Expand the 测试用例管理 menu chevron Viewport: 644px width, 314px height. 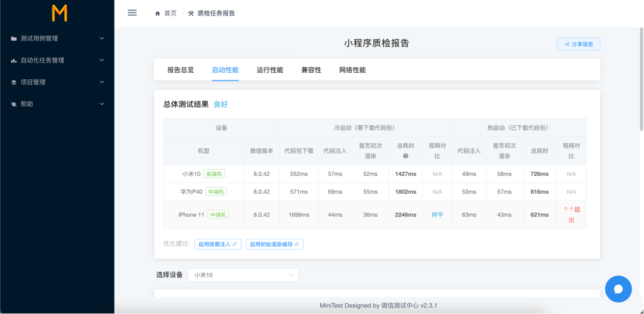[x=102, y=38]
